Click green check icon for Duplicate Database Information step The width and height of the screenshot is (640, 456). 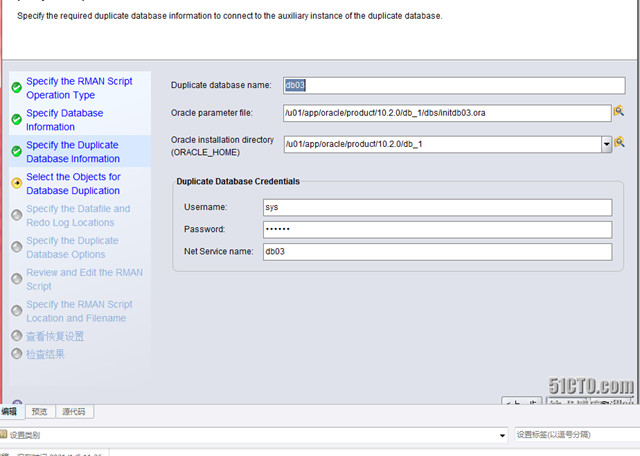click(17, 152)
